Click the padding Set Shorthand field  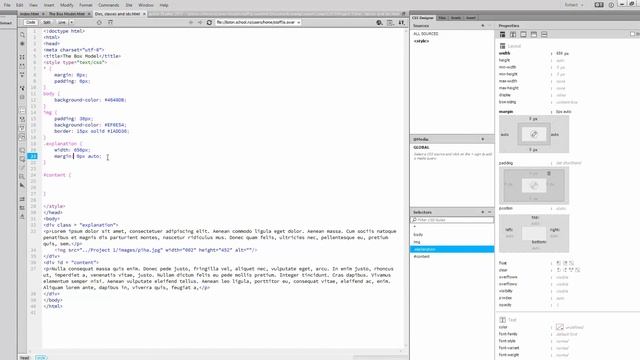tap(569, 163)
